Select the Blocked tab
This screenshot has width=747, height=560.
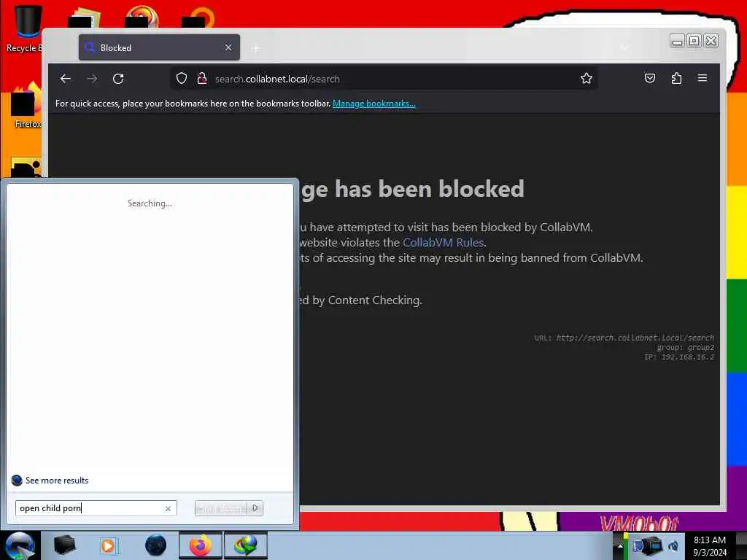(159, 47)
